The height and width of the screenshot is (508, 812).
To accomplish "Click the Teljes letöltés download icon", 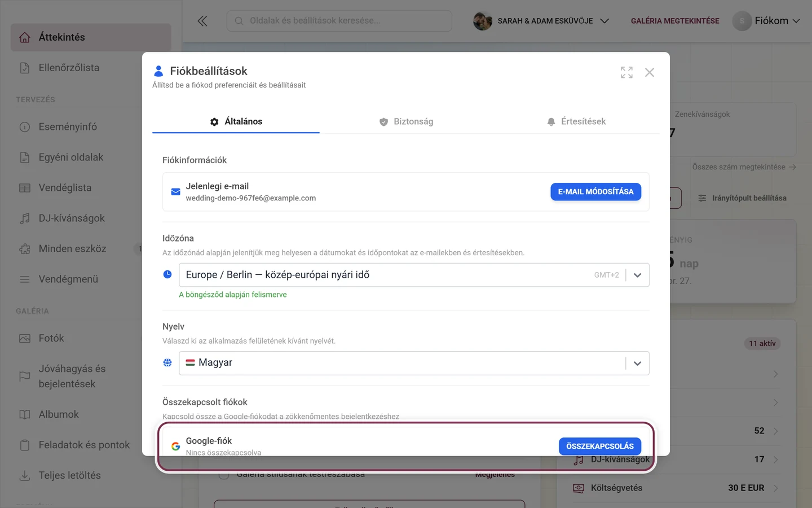I will point(25,476).
